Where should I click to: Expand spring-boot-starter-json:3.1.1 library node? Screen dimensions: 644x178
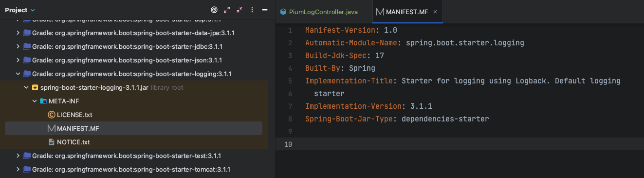tap(18, 60)
